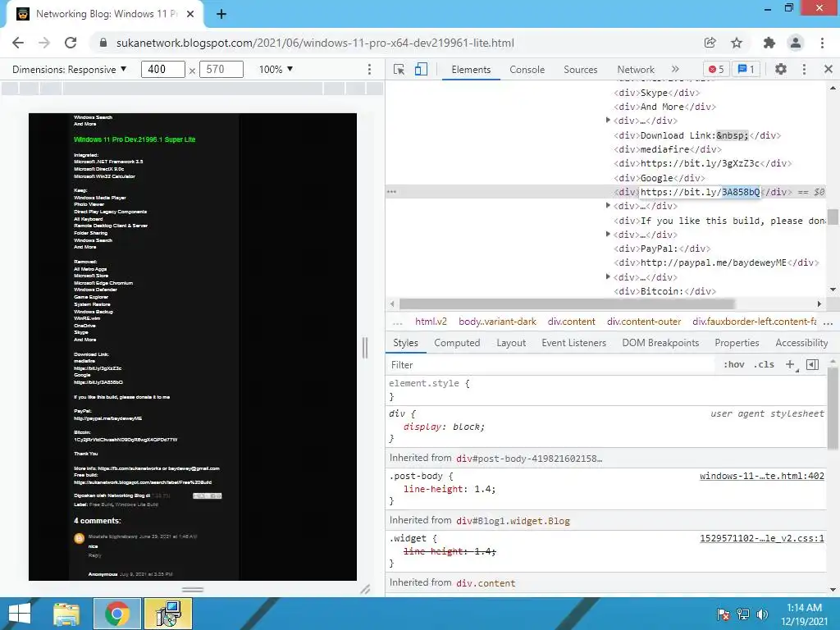
Task: Expand collapsed div below bit.ly/3A858bQ line
Action: pos(608,205)
